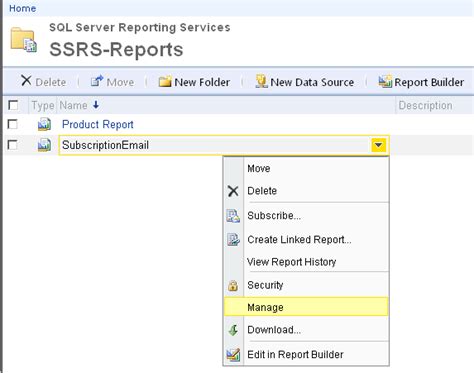Click the Edit in Report Builder icon
474x373 pixels.
pyautogui.click(x=233, y=355)
